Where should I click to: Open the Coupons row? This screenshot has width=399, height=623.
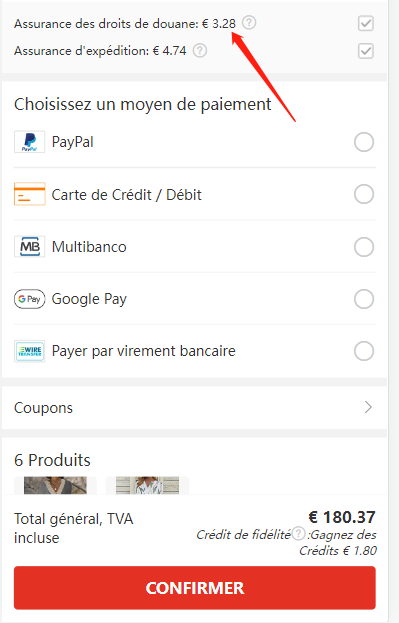click(x=194, y=408)
